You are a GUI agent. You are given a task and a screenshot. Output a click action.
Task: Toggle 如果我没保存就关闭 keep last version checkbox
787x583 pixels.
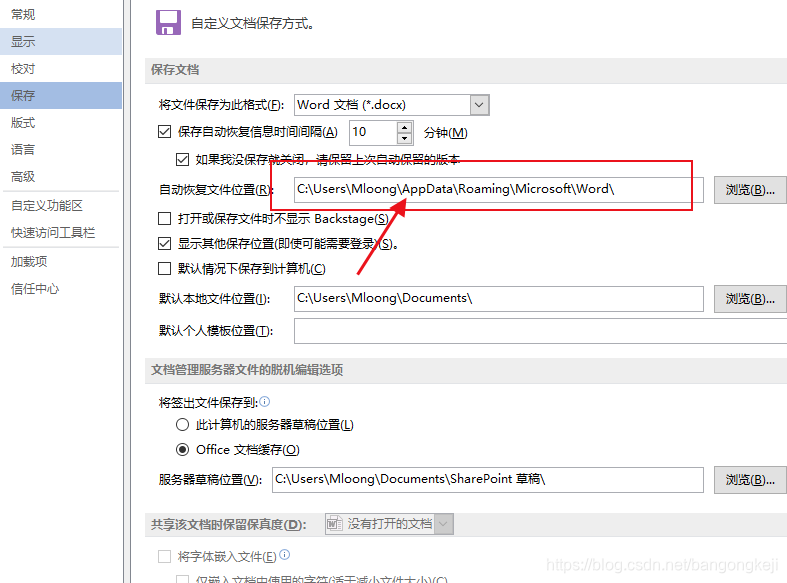click(x=182, y=159)
